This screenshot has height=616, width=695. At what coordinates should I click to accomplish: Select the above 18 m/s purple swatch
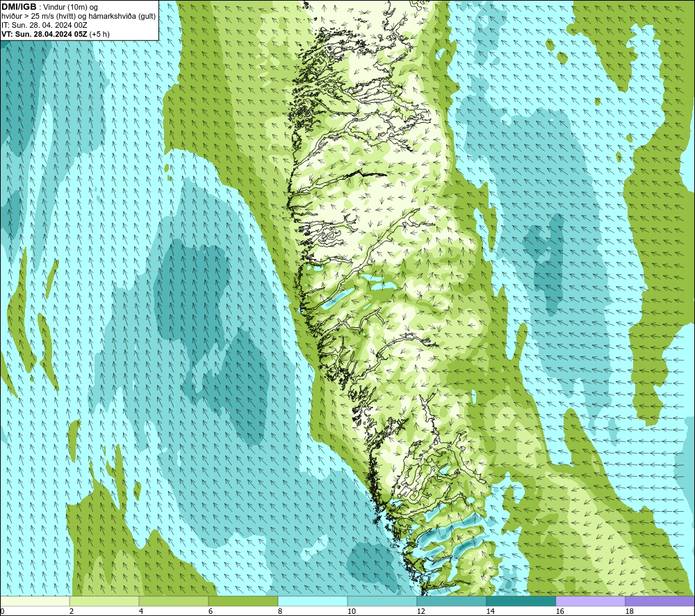coord(660,601)
